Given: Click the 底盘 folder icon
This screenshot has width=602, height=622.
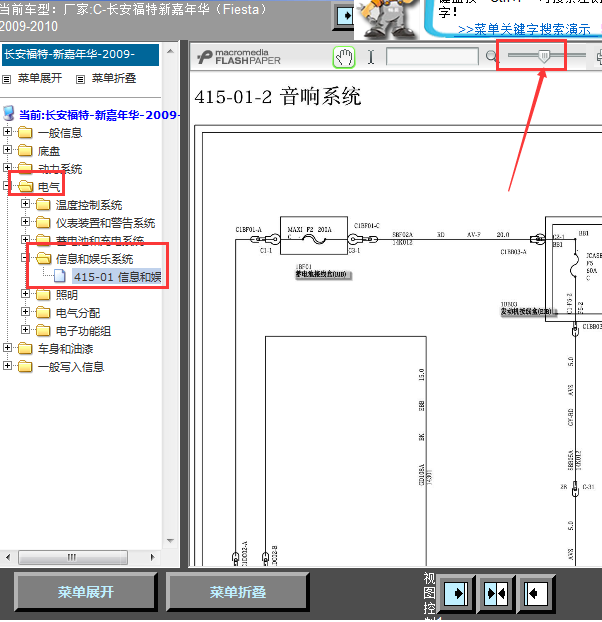Looking at the screenshot, I should coord(25,150).
